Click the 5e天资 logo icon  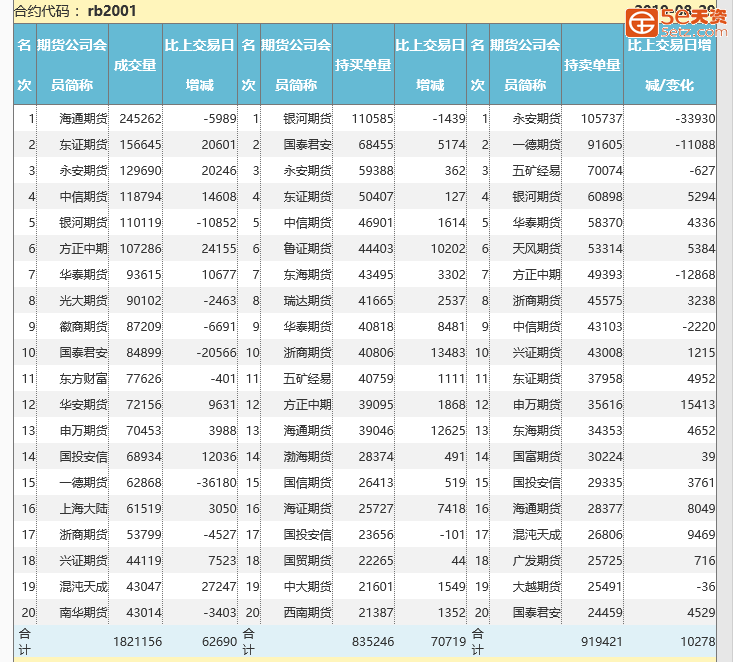point(642,22)
